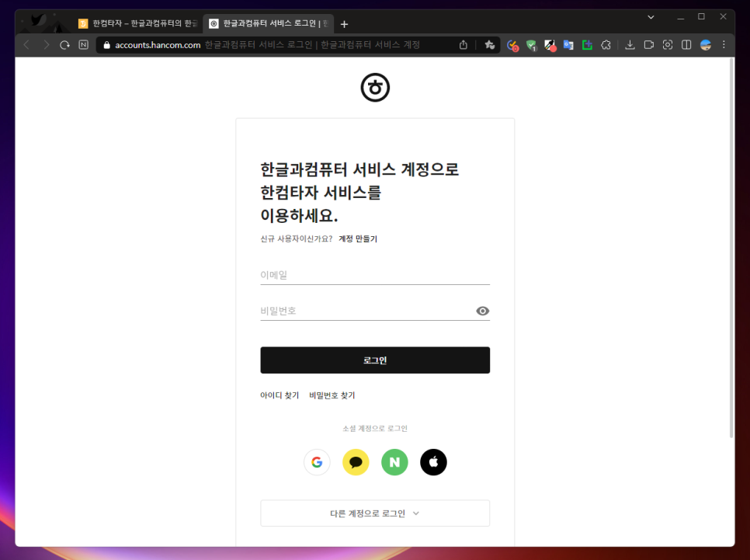Bookmark this page with the star icon
Viewport: 750px width, 560px height.
(x=489, y=45)
